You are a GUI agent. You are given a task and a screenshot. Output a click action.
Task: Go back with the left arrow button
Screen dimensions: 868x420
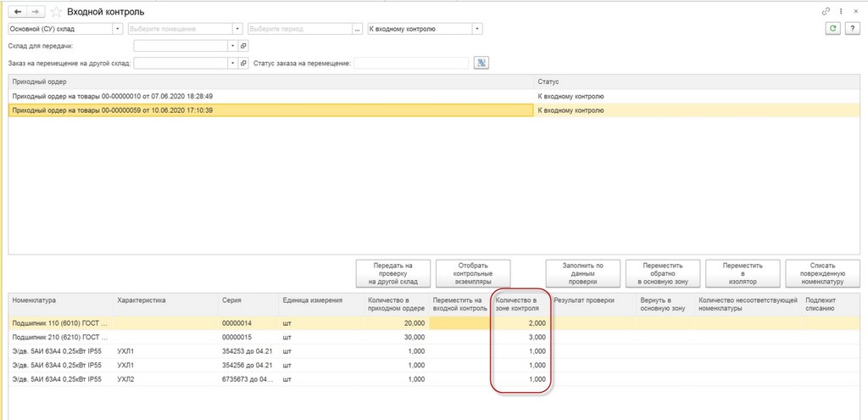[18, 12]
